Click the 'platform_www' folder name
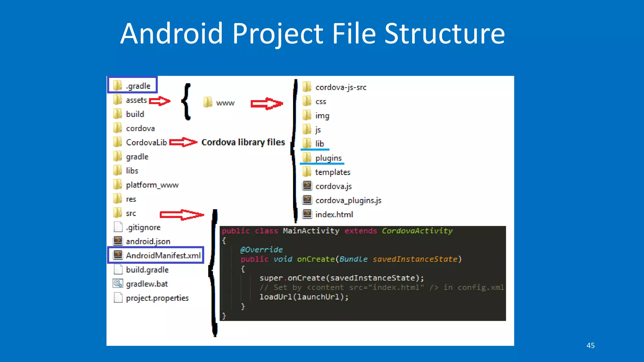This screenshot has height=362, width=644. point(152,185)
